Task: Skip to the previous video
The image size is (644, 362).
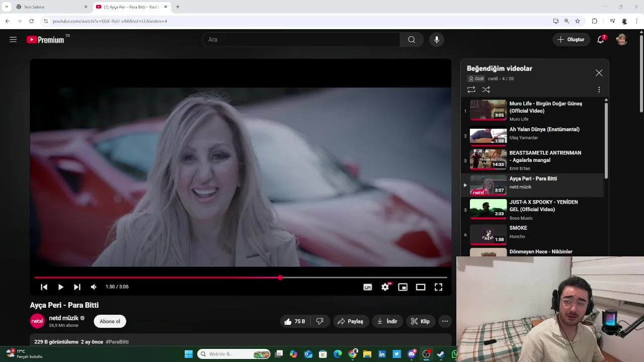Action: coord(44,287)
